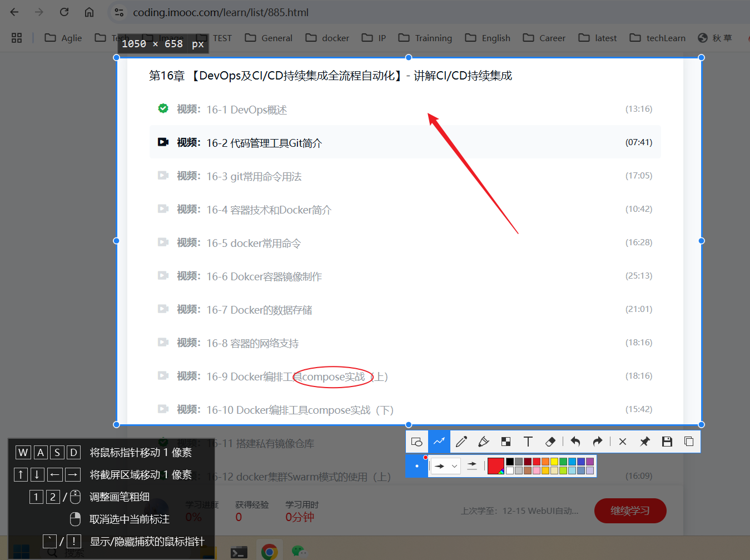This screenshot has width=750, height=560.
Task: Select the arrow line drawing tool
Action: (x=439, y=442)
